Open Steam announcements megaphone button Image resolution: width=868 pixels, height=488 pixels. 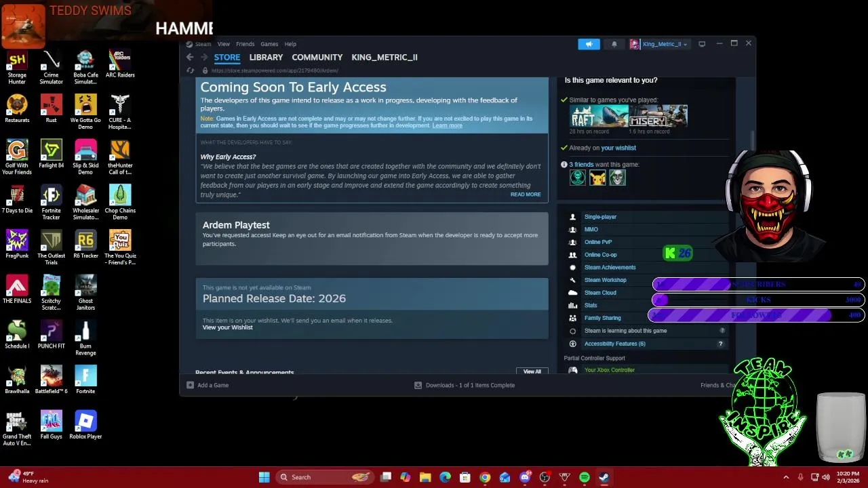pos(589,44)
